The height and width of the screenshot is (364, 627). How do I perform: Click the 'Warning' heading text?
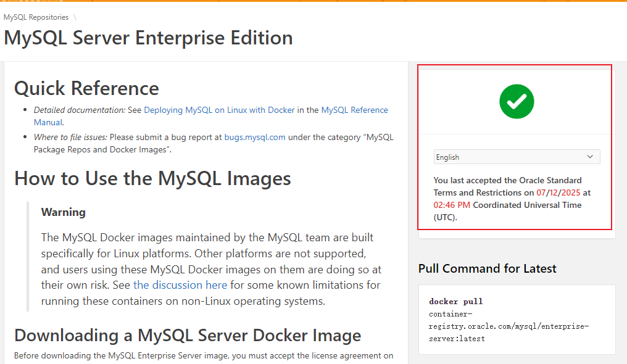[x=63, y=212]
